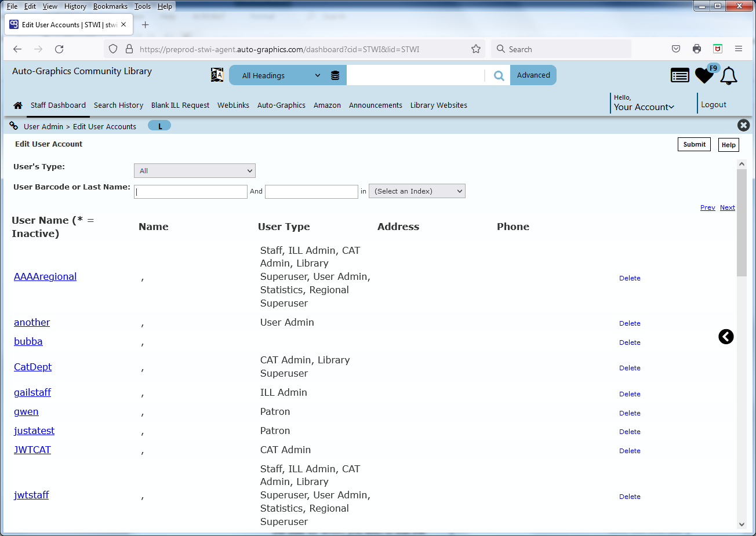Image resolution: width=756 pixels, height=536 pixels.
Task: Click the F9 badge on heart
Action: (714, 68)
